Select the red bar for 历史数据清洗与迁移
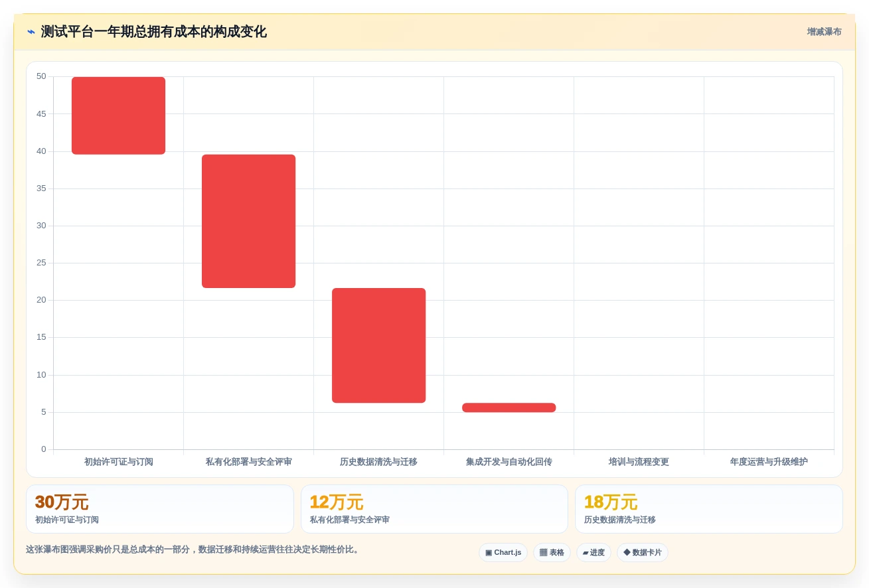Screen dimensions: 869x588 (x=378, y=345)
